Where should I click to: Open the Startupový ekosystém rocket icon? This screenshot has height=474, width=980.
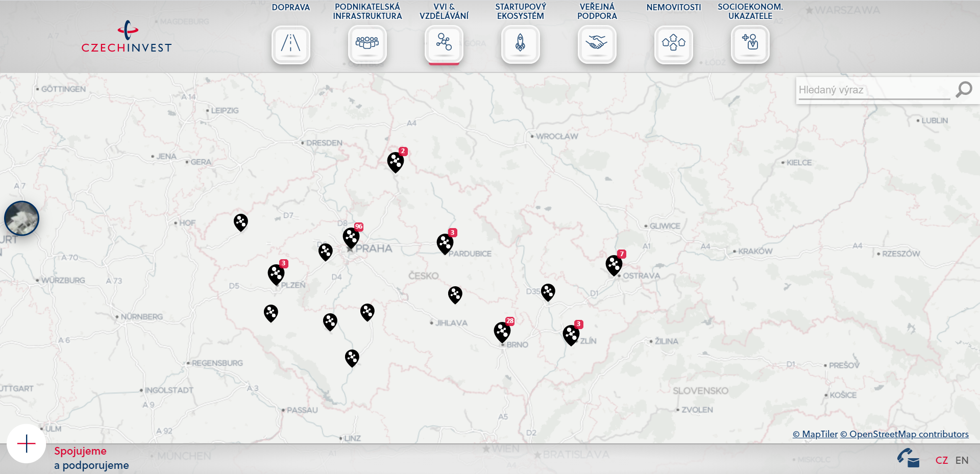coord(521,44)
